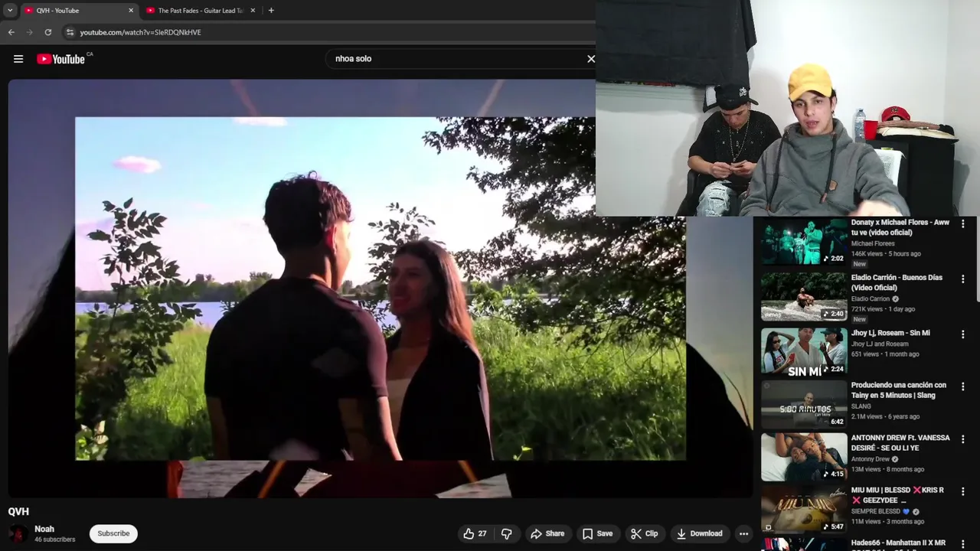This screenshot has width=980, height=551.
Task: Open title ANTONNY DREW Ft. VANESSA DESIRÉ
Action: point(900,442)
